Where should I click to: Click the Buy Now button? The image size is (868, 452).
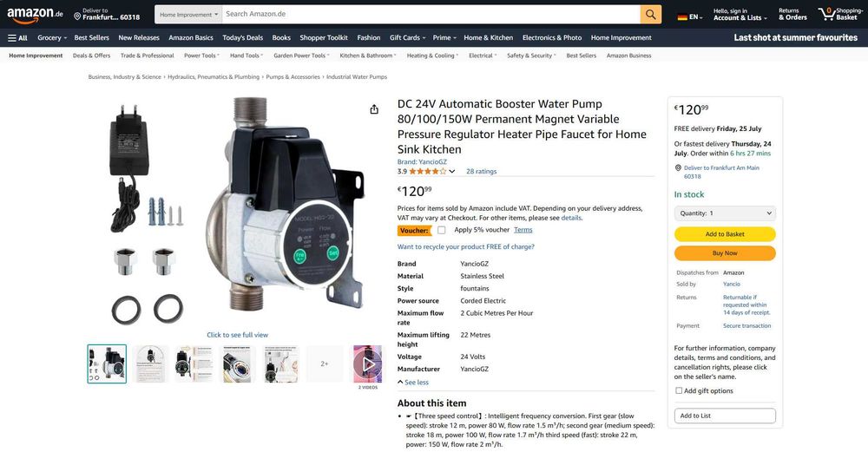click(x=725, y=252)
